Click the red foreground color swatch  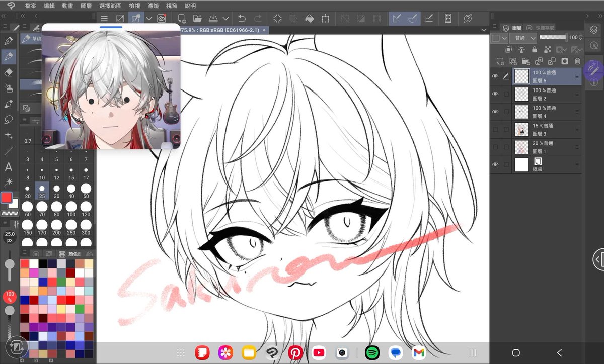(7, 198)
